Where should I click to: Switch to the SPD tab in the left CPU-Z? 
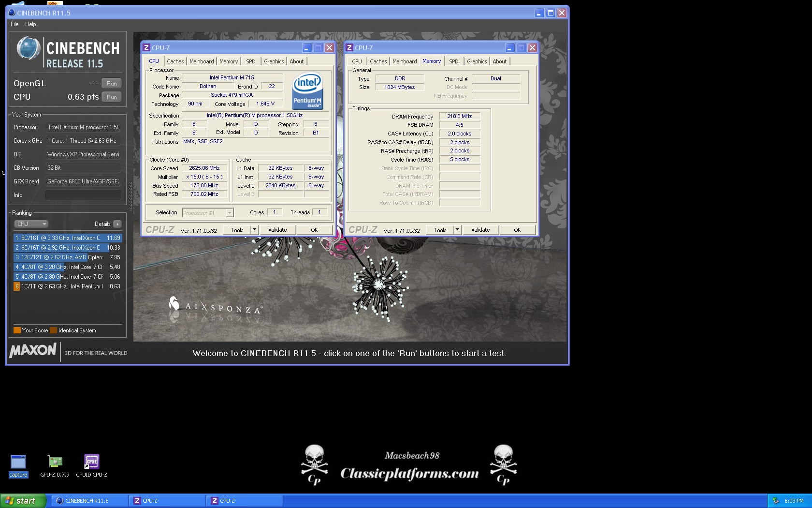[251, 61]
